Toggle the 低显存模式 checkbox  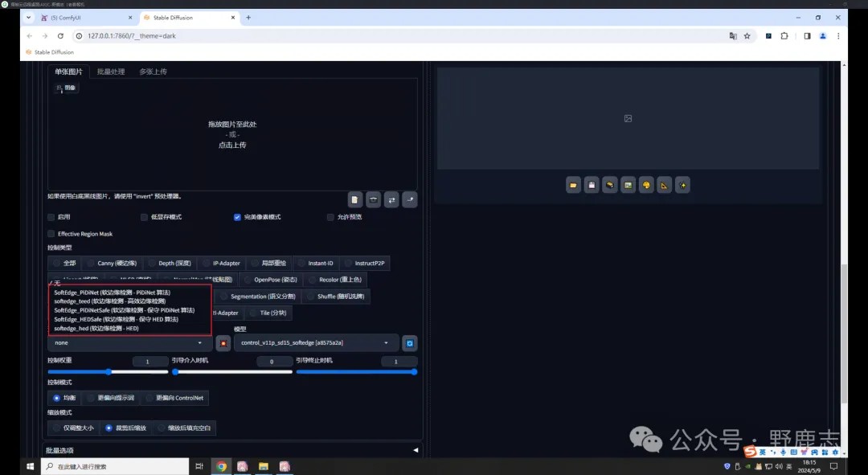(x=144, y=217)
